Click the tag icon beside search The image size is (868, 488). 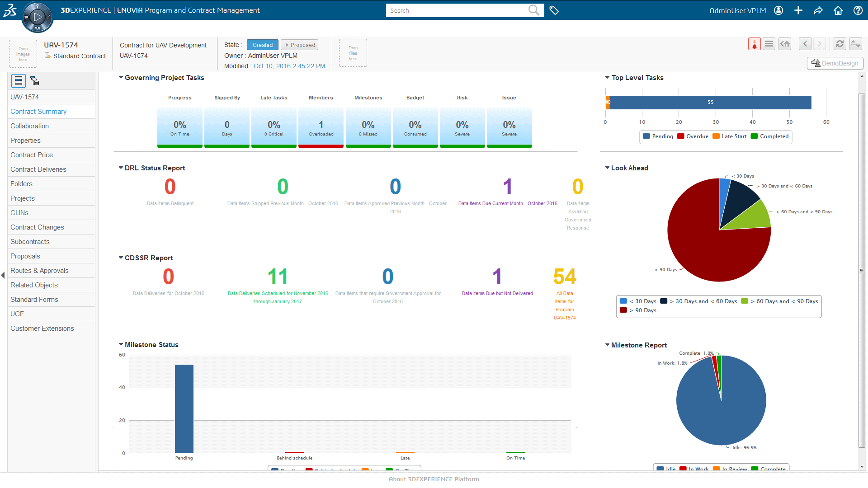[x=554, y=10]
